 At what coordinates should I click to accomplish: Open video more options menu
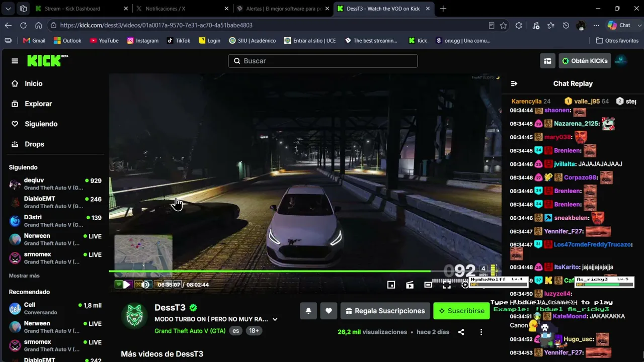481,332
